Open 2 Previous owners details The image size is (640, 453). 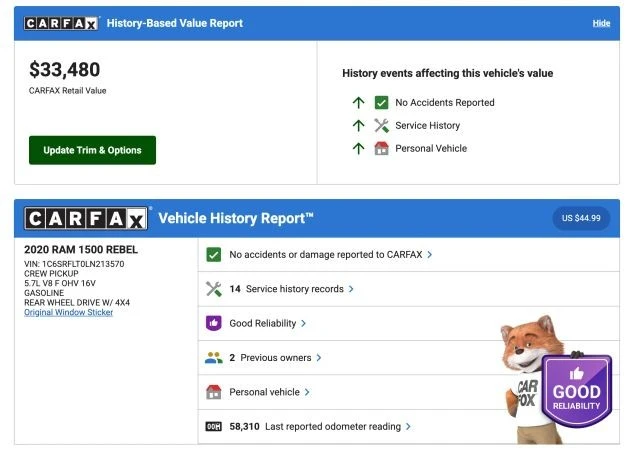click(x=270, y=358)
